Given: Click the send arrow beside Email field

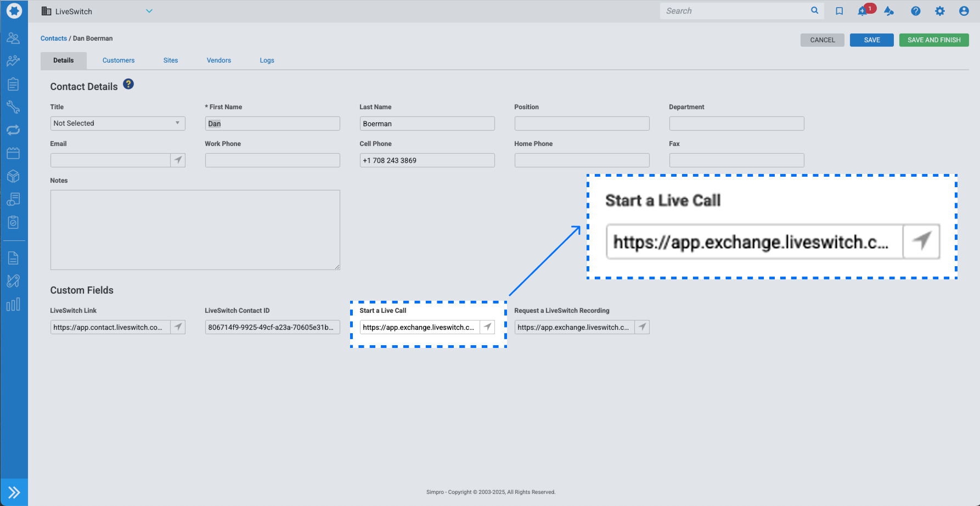Looking at the screenshot, I should pos(178,160).
